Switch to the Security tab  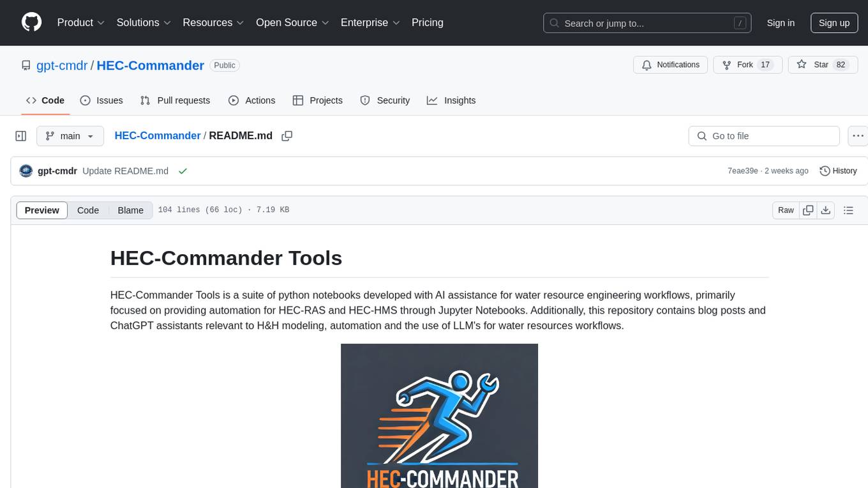coord(385,100)
